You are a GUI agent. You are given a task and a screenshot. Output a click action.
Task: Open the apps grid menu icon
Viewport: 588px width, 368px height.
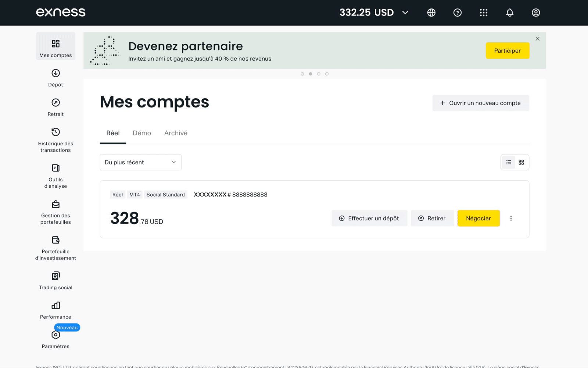(484, 13)
